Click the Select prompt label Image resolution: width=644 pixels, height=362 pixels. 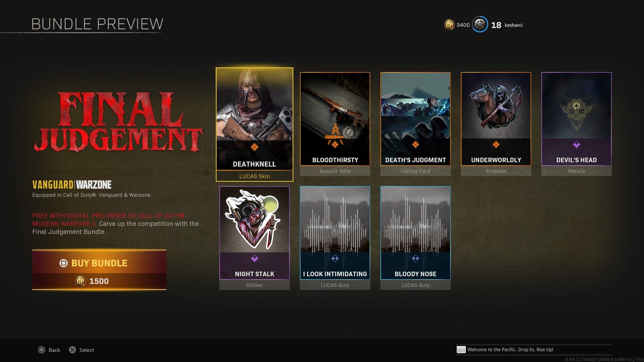click(86, 350)
